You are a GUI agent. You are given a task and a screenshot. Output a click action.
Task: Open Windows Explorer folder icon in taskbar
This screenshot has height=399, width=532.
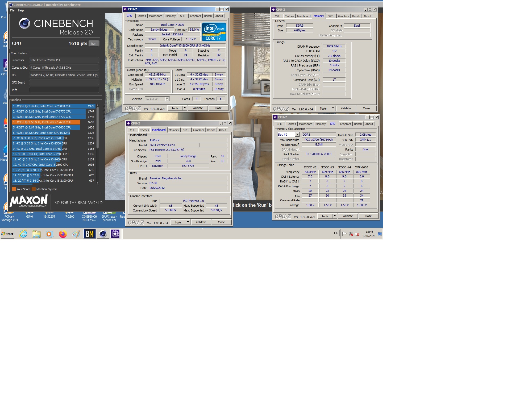pos(36,234)
